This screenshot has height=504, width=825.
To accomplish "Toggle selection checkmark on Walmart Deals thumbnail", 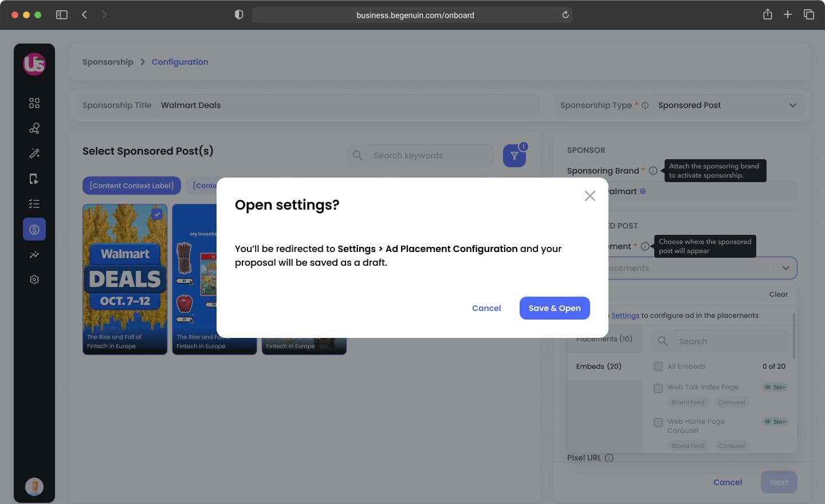I will point(157,214).
